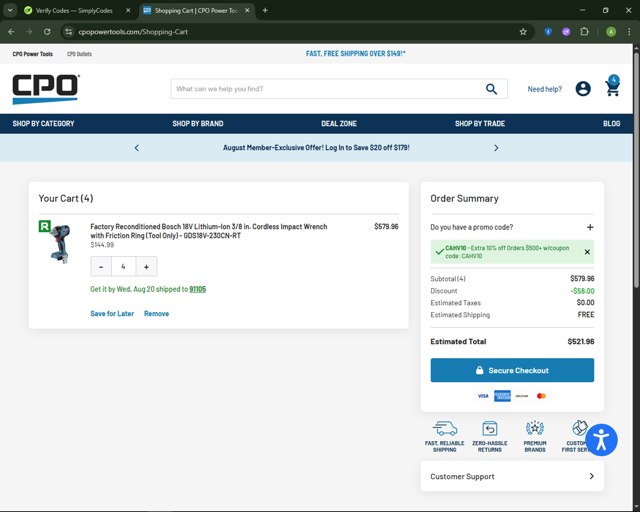Screen dimensions: 640x512
Task: Expand the Customer Support section
Action: click(512, 476)
